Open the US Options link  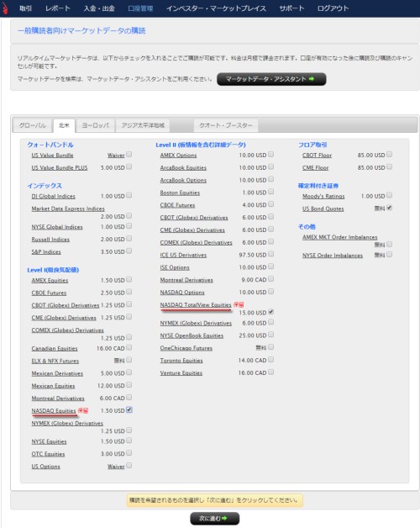click(x=45, y=467)
